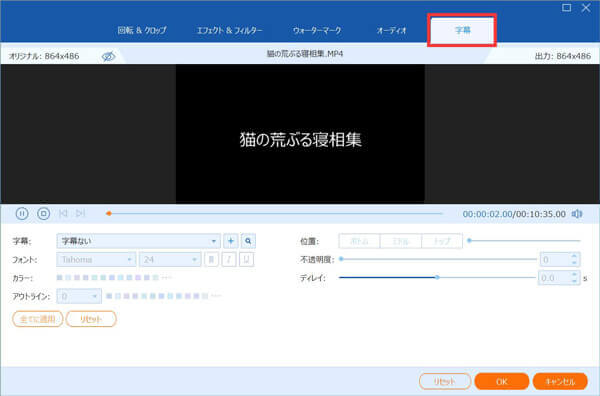
Task: Adjust the 不透明度 slider handle
Action: [x=341, y=259]
